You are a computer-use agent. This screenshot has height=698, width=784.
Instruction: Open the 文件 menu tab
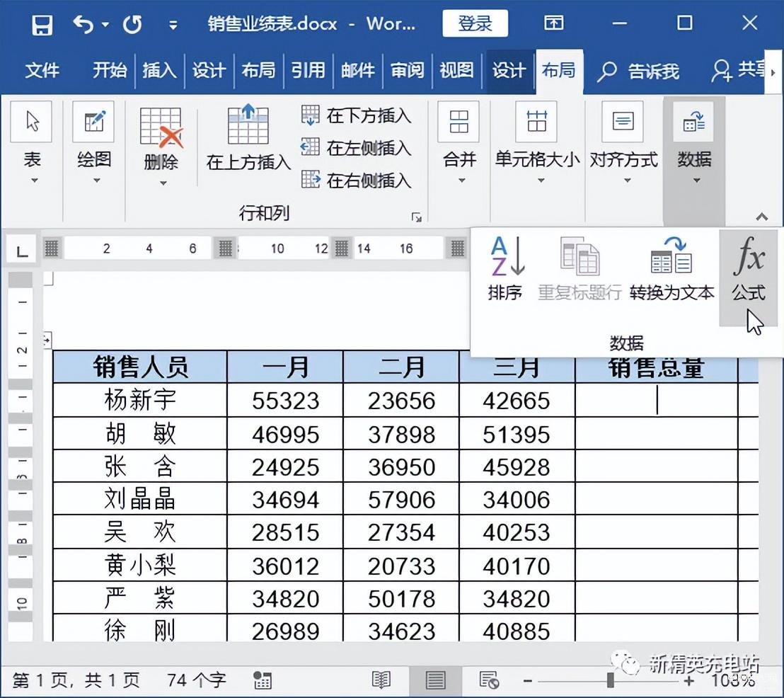[42, 70]
